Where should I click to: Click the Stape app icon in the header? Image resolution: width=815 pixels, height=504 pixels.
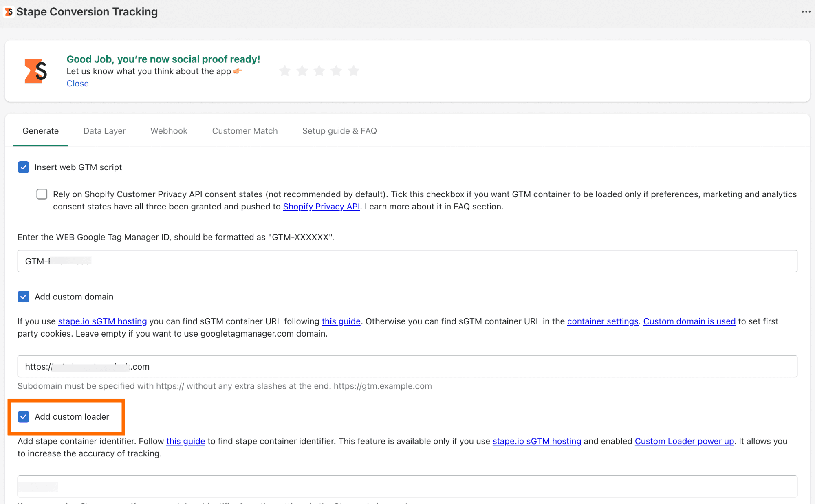pyautogui.click(x=8, y=12)
